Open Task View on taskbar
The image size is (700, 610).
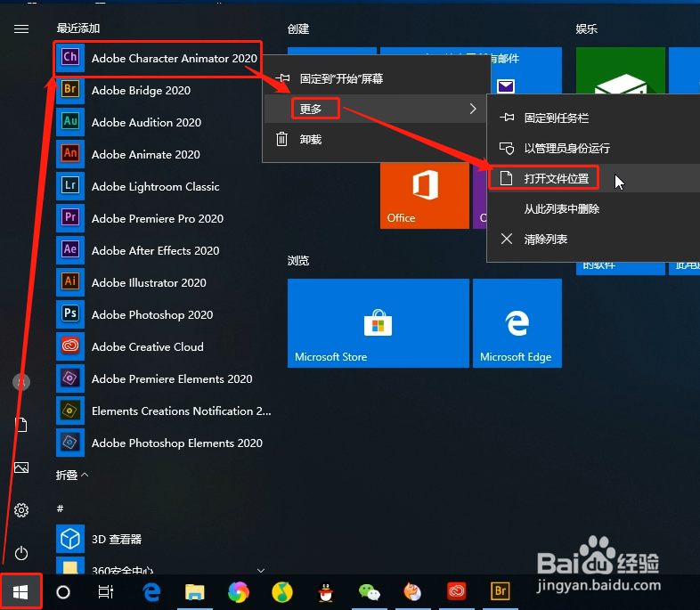coord(106,592)
